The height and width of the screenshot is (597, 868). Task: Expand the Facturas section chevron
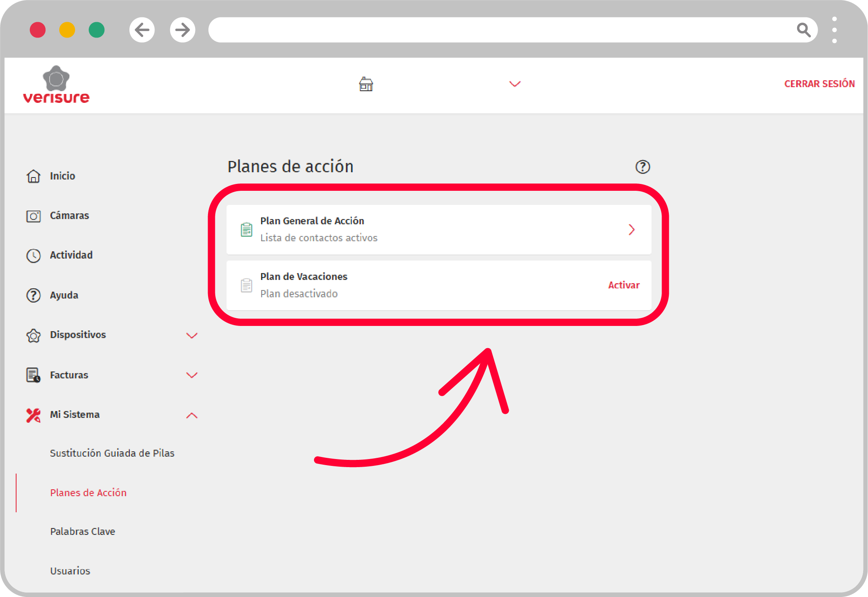tap(192, 375)
